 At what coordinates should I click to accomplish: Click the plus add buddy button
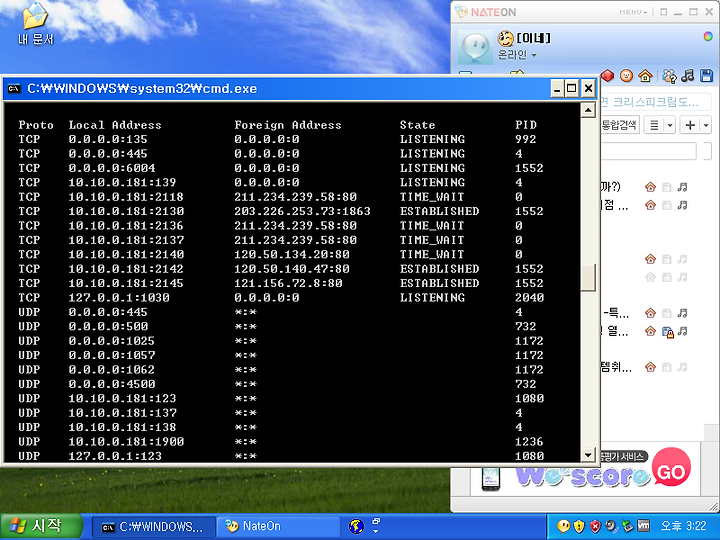pyautogui.click(x=690, y=125)
